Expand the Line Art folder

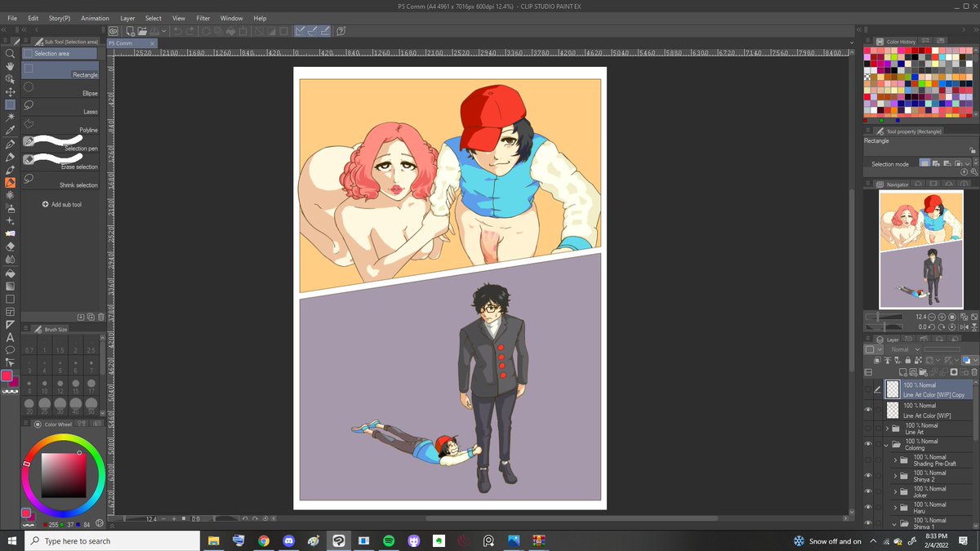point(887,429)
